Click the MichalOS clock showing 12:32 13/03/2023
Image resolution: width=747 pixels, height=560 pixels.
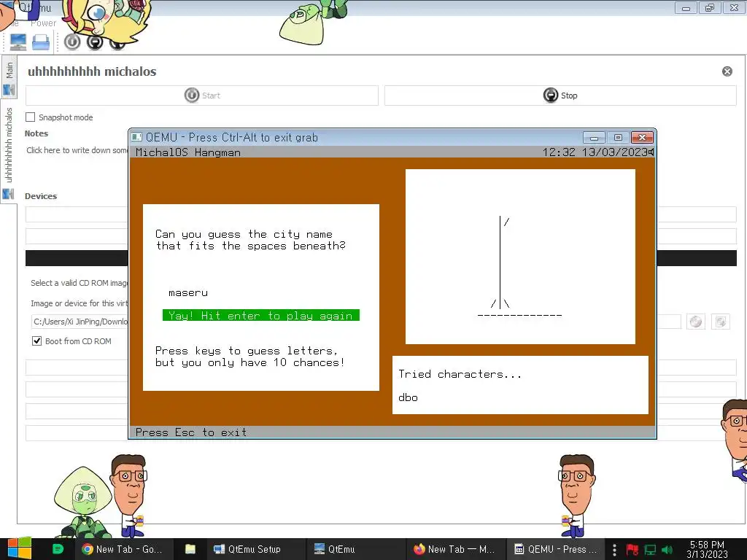click(595, 152)
